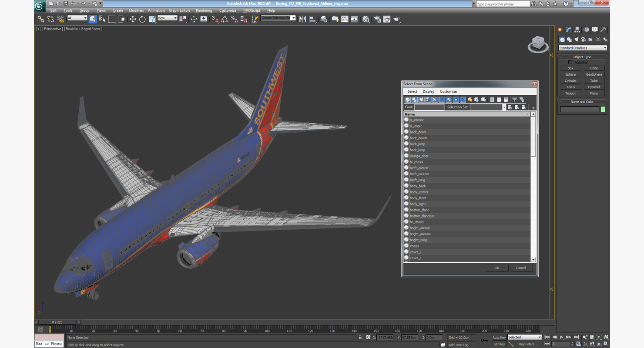Open Customize menu in Select From Scene
The width and height of the screenshot is (644, 348).
coord(448,91)
